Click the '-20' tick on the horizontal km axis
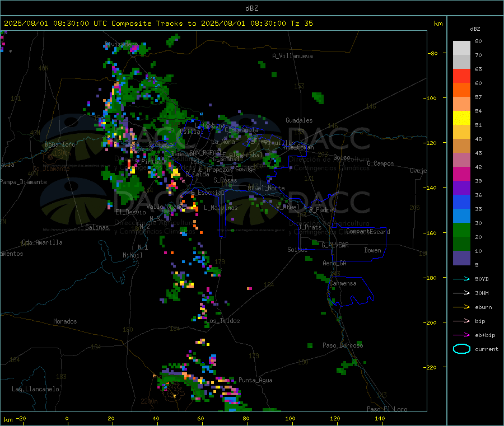The width and height of the screenshot is (504, 426). (21, 418)
